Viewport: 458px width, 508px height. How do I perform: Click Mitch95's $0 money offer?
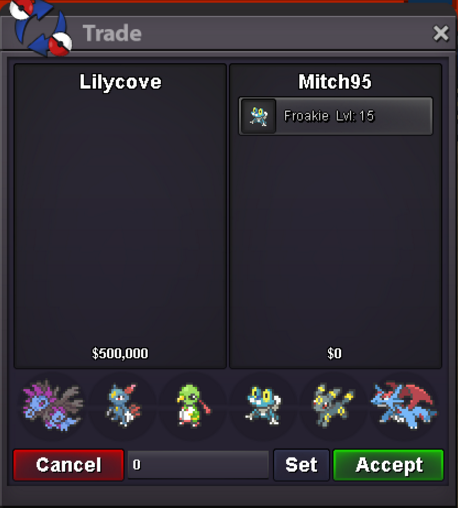point(334,353)
